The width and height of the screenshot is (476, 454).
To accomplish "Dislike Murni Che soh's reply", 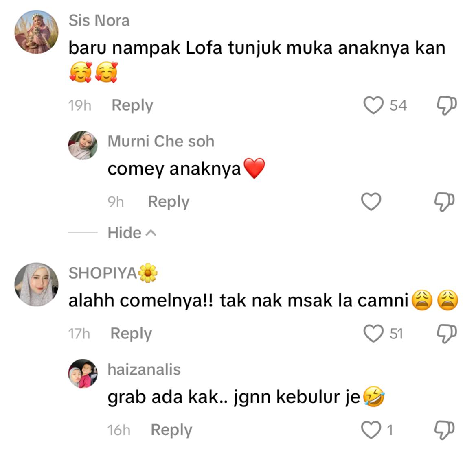I will [444, 202].
